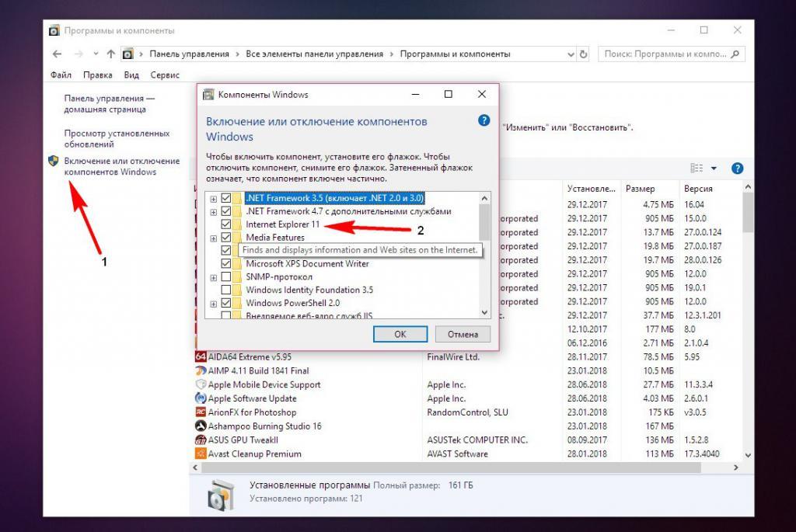This screenshot has height=532, width=796.
Task: Click the Windows Components dialog title icon
Action: [208, 94]
